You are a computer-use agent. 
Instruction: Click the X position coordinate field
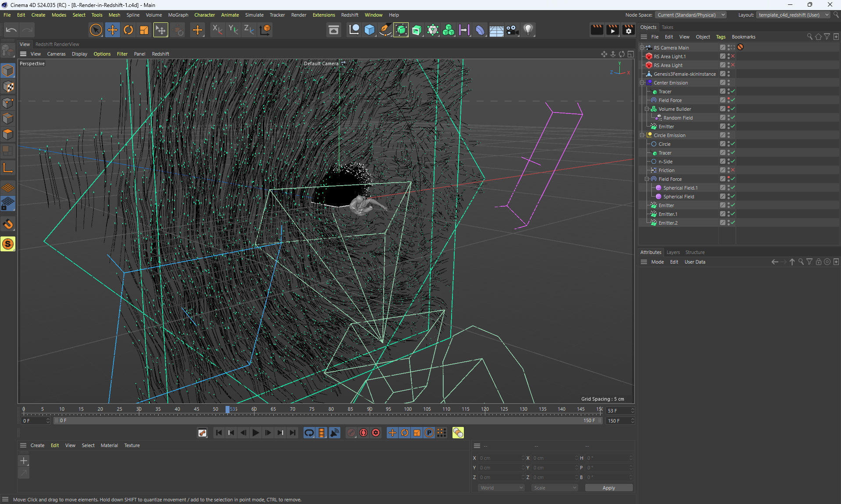pyautogui.click(x=499, y=458)
